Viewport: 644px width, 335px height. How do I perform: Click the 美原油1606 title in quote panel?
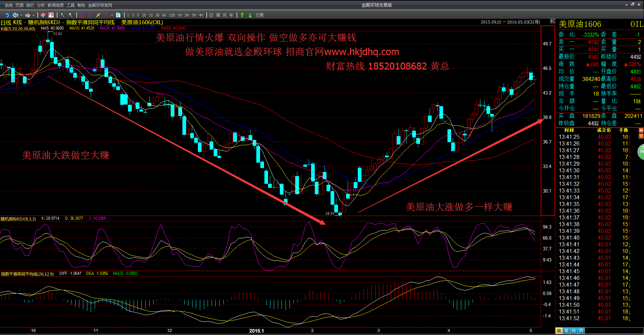click(x=580, y=24)
